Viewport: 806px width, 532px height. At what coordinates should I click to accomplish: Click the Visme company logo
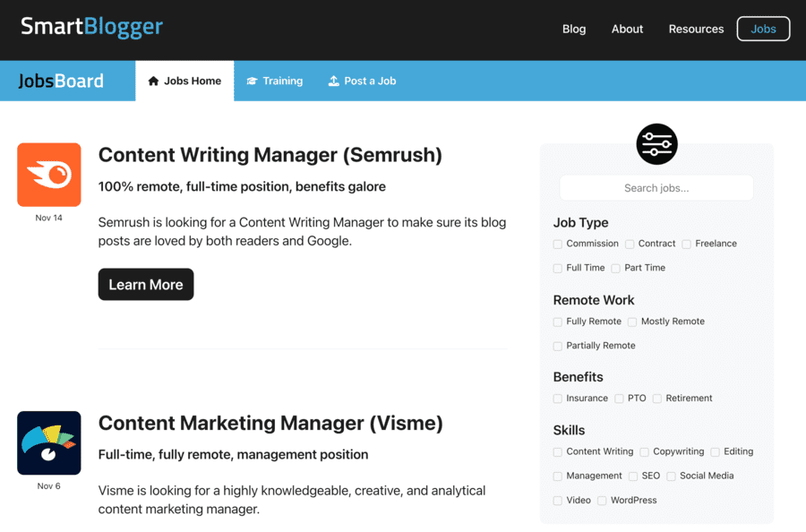(49, 443)
